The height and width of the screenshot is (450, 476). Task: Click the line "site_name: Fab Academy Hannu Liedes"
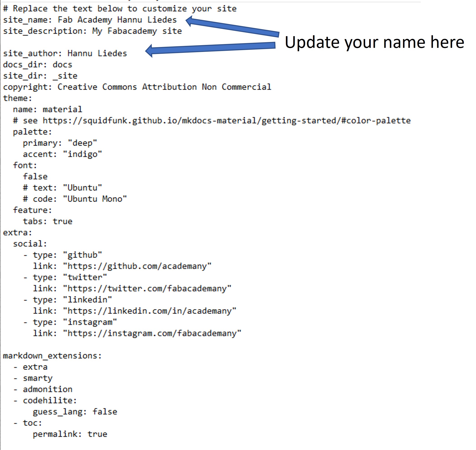click(x=90, y=20)
